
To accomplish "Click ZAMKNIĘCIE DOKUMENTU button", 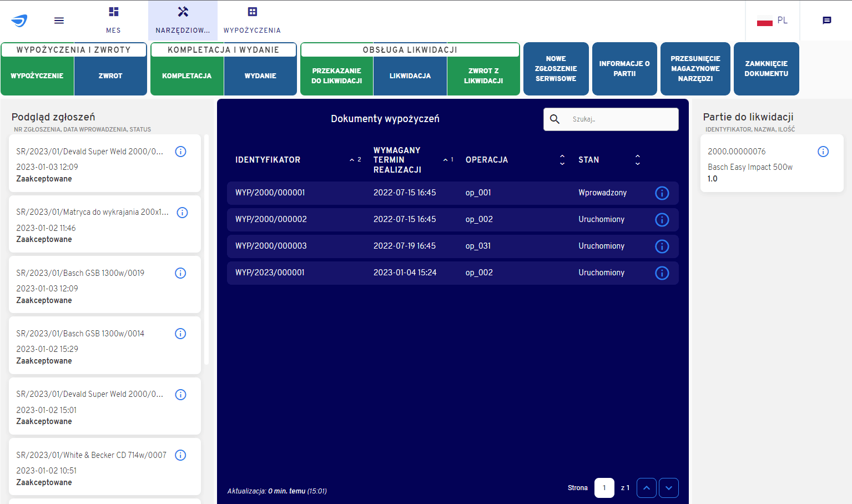I will tap(767, 68).
